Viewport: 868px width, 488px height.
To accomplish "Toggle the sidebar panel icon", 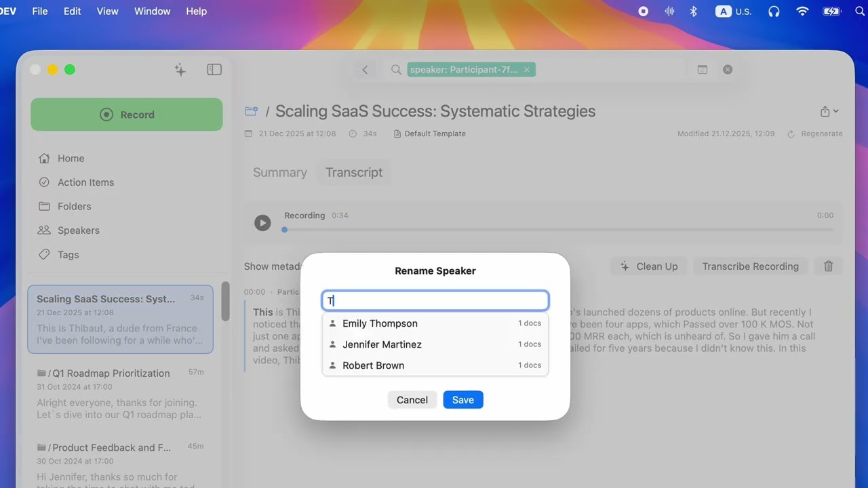I will pos(214,70).
